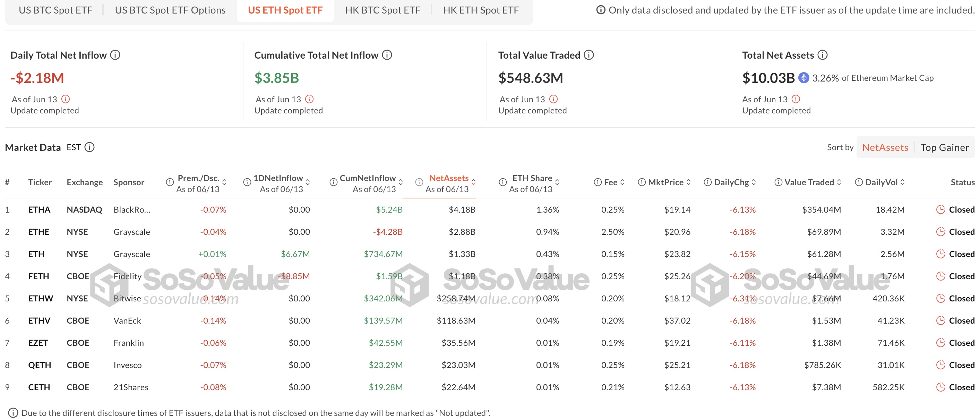Click info icon beside disclosure times footnote
Viewport: 980px width, 419px height.
click(x=13, y=412)
